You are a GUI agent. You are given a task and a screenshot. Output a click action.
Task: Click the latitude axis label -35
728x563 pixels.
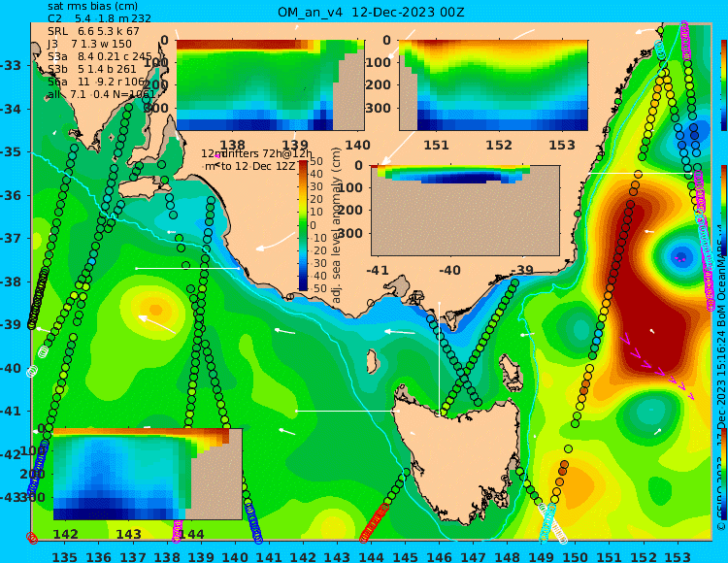tap(11, 151)
